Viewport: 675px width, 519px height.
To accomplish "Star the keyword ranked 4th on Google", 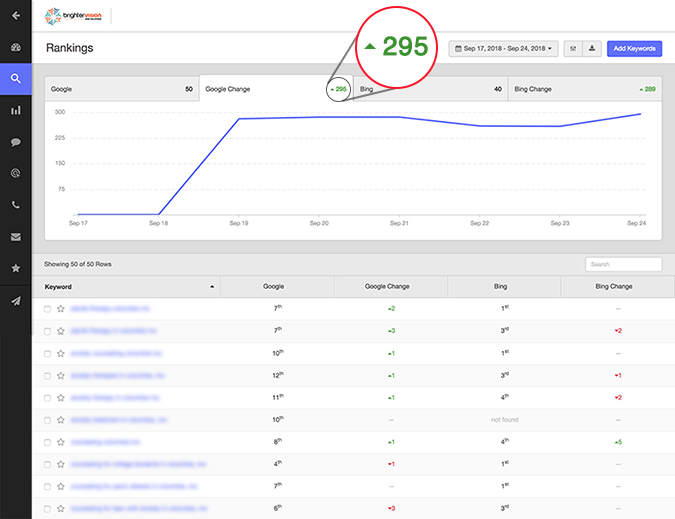I will 61,464.
